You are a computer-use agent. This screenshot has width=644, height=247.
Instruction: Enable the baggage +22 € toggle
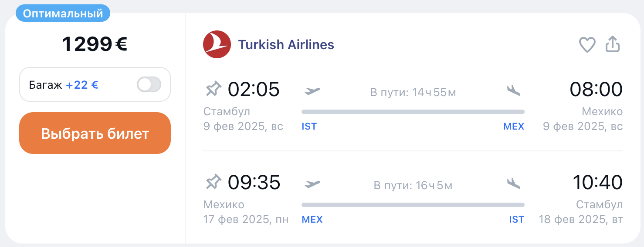(x=149, y=84)
